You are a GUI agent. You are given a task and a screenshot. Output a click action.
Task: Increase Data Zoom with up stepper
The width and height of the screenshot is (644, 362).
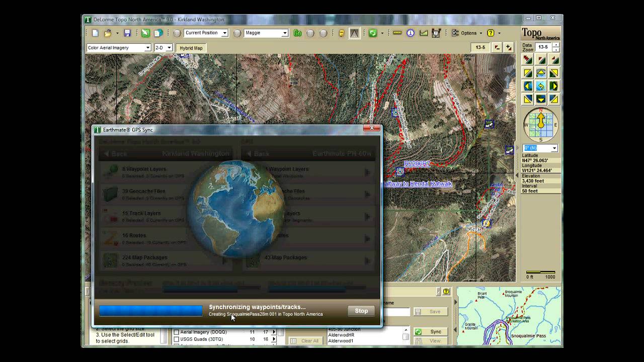[555, 45]
